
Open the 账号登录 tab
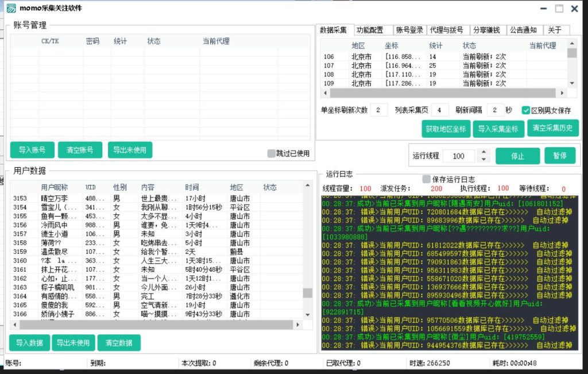click(x=409, y=30)
